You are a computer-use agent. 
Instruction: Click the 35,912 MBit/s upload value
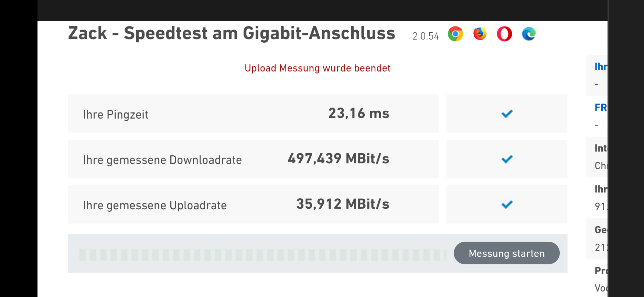point(343,204)
